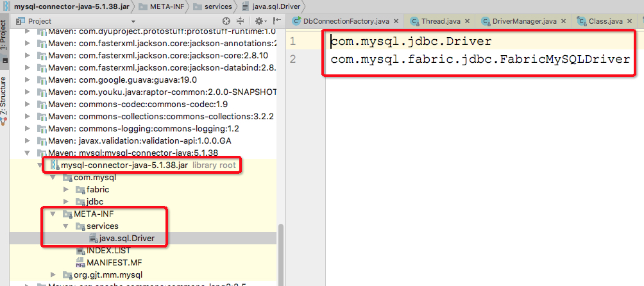Expand the org.gjt.mm.mysql package

pos(53,274)
